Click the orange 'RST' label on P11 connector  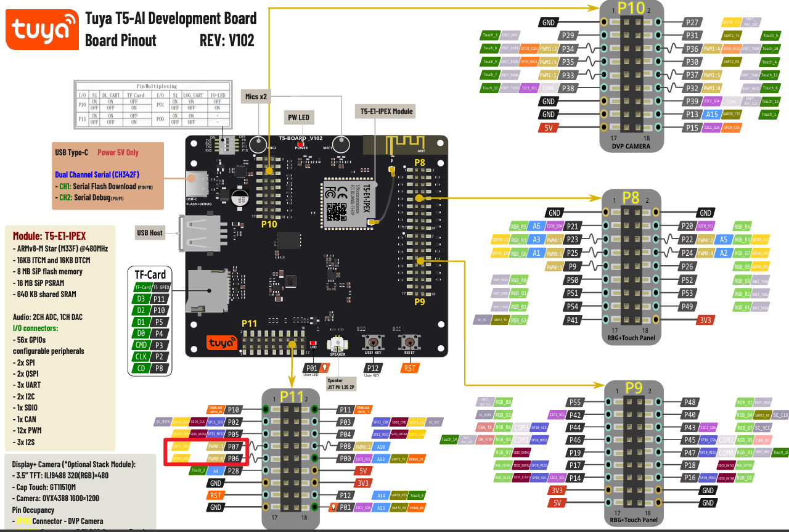click(215, 495)
